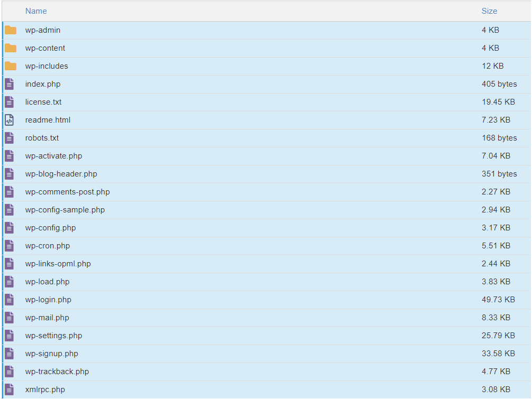Select the license.txt file name
532x399 pixels.
coord(43,102)
